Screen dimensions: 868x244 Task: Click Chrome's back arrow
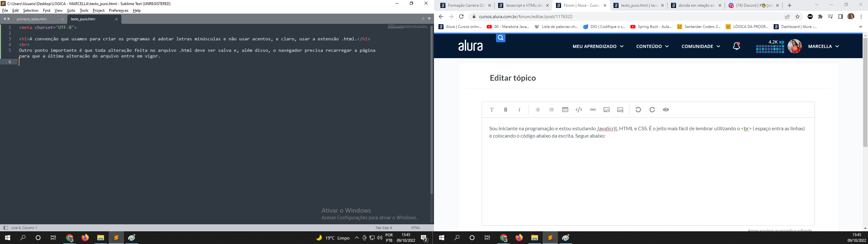[x=441, y=17]
